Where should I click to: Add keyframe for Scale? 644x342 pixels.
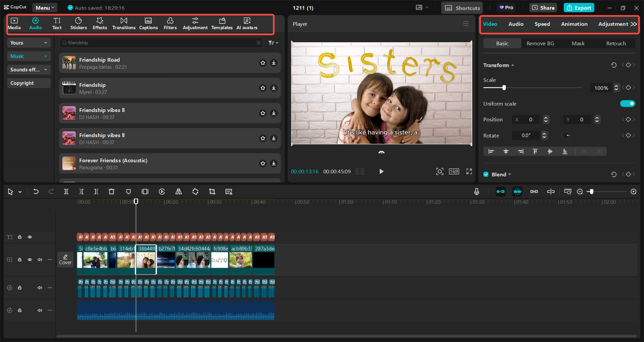(629, 88)
